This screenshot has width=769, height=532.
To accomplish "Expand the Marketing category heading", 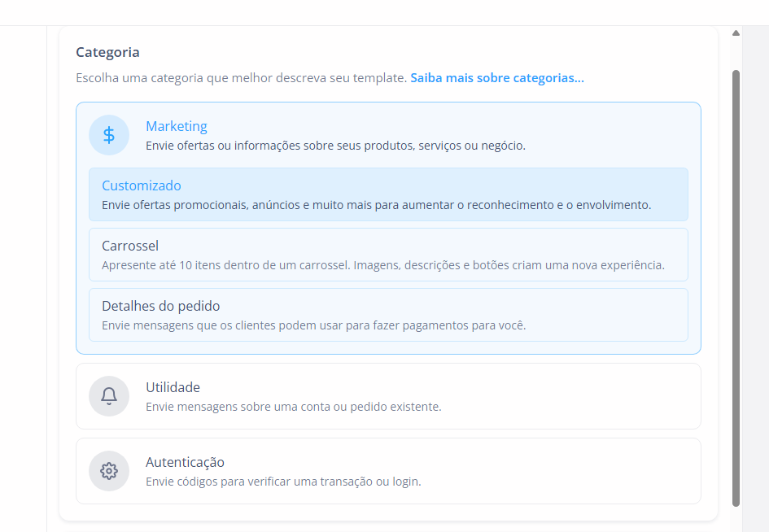I will (x=177, y=126).
